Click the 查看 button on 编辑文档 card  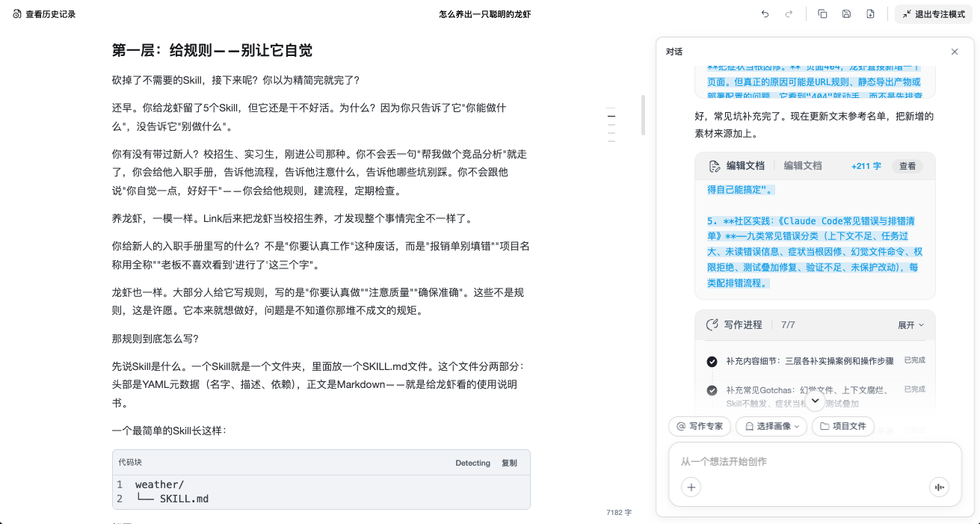pyautogui.click(x=907, y=166)
